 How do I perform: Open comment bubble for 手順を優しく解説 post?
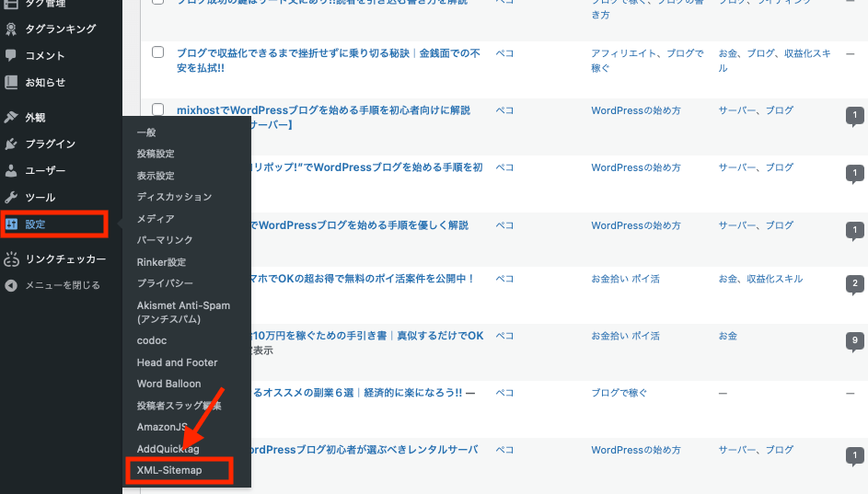coord(855,230)
